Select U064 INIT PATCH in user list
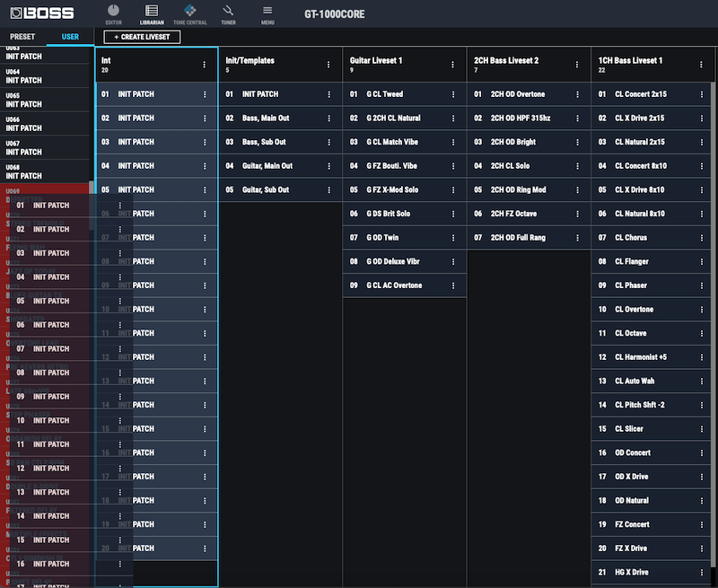718x588 pixels. pos(44,76)
